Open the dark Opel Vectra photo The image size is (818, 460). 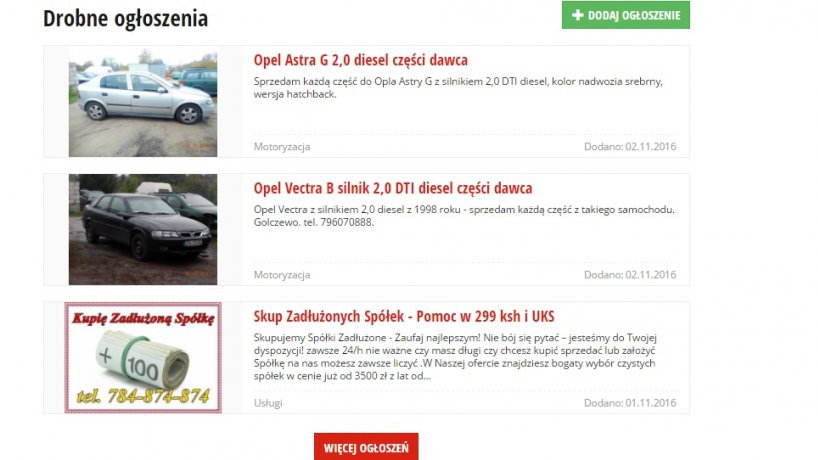tap(143, 229)
